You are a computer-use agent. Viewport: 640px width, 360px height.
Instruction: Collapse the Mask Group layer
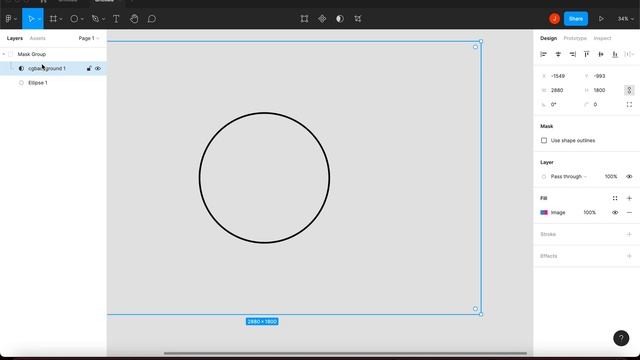(x=4, y=54)
